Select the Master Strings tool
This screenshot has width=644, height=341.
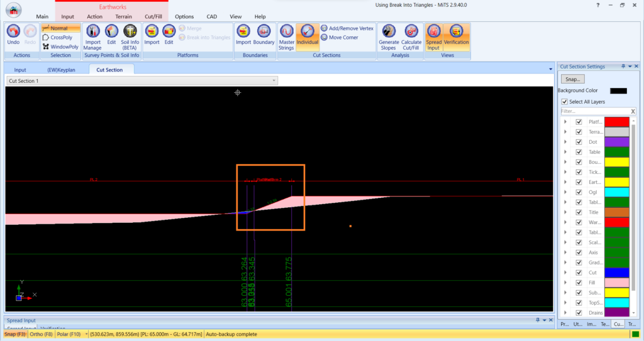tap(286, 37)
